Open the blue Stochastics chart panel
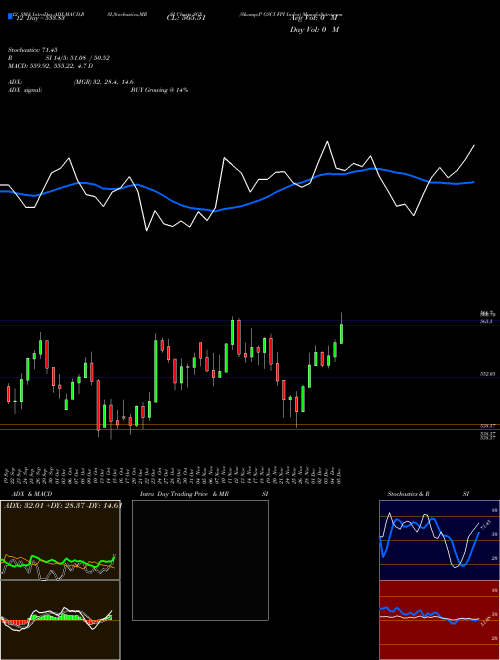Image resolution: width=500 pixels, height=660 pixels. [x=439, y=540]
